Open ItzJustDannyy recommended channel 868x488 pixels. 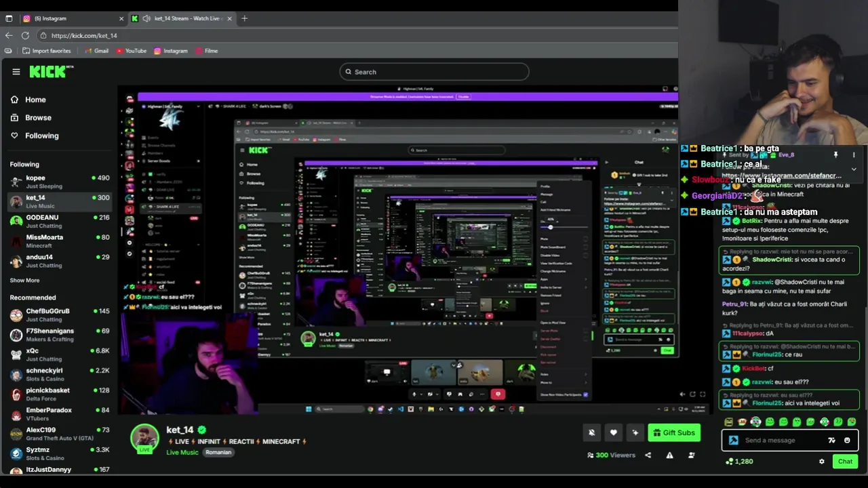tap(60, 470)
